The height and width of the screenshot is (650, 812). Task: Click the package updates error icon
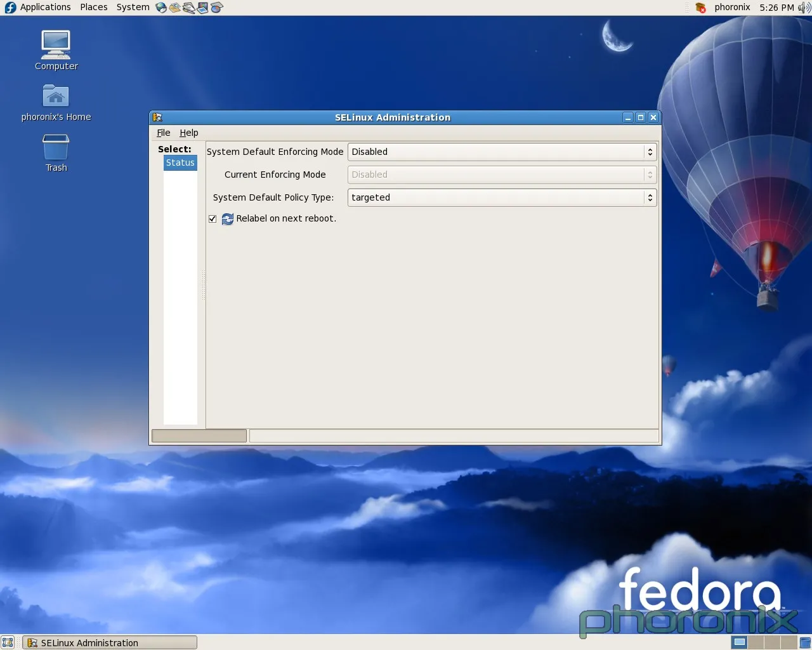coord(700,8)
